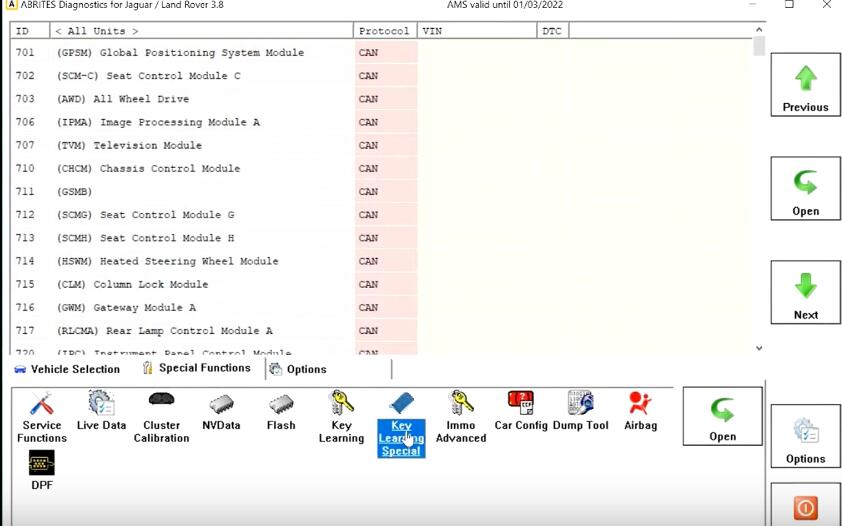Viewport: 842px width, 526px height.
Task: Close the ABRITES Diagnostics window
Action: pos(827,4)
